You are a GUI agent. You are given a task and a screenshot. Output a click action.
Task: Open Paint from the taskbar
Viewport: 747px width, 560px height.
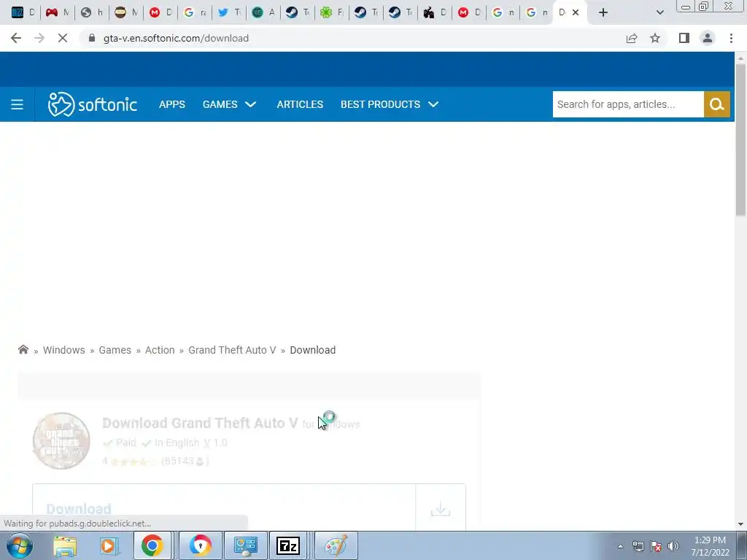click(336, 545)
